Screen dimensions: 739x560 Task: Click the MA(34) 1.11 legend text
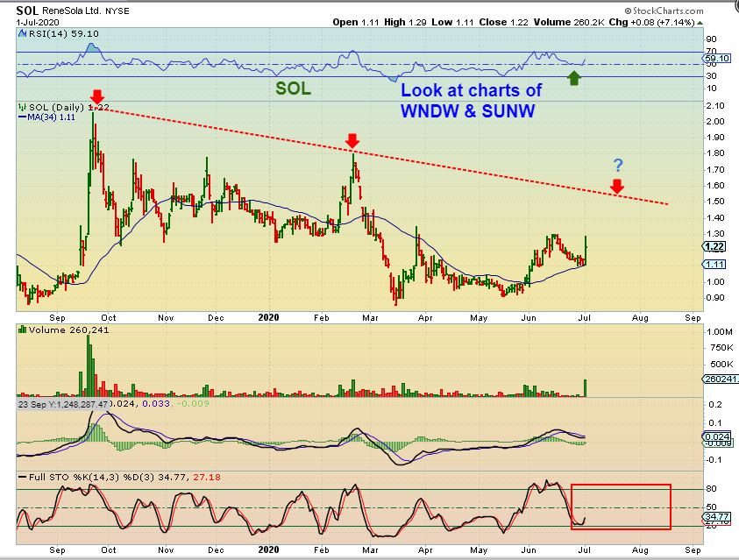pyautogui.click(x=52, y=117)
